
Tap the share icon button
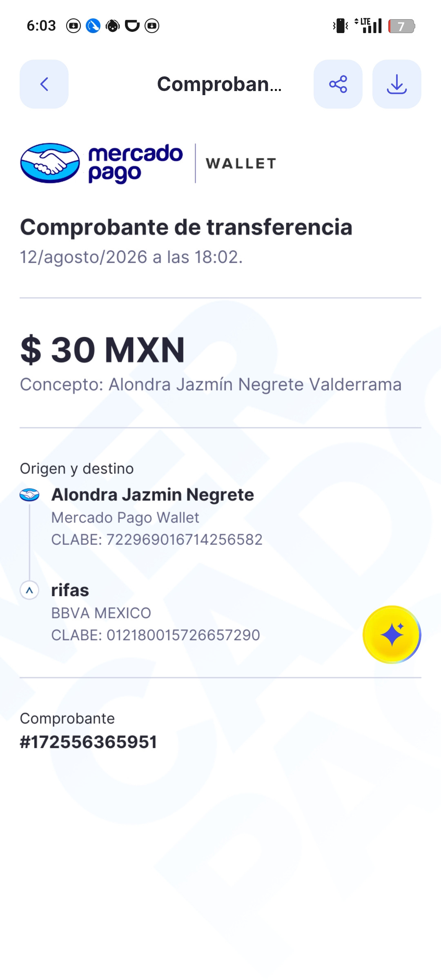(338, 84)
